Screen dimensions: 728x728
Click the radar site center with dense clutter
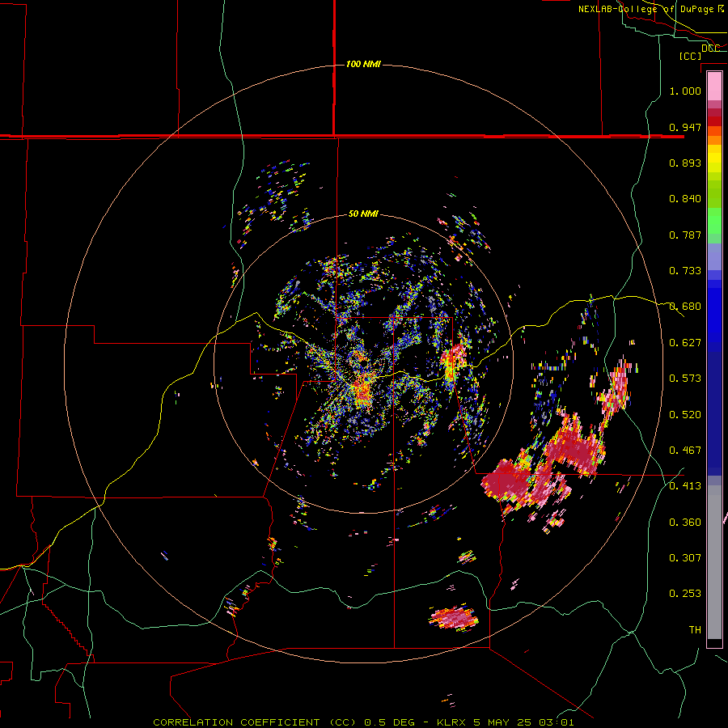click(x=362, y=389)
